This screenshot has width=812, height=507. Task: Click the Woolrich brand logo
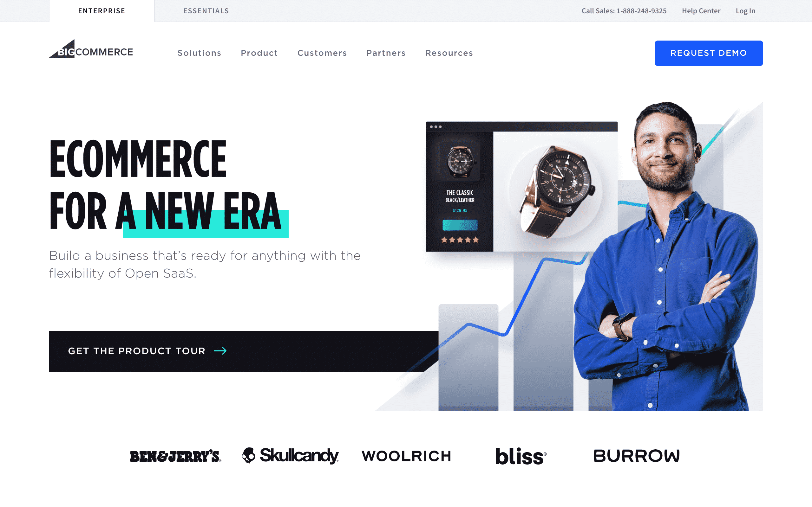(406, 455)
